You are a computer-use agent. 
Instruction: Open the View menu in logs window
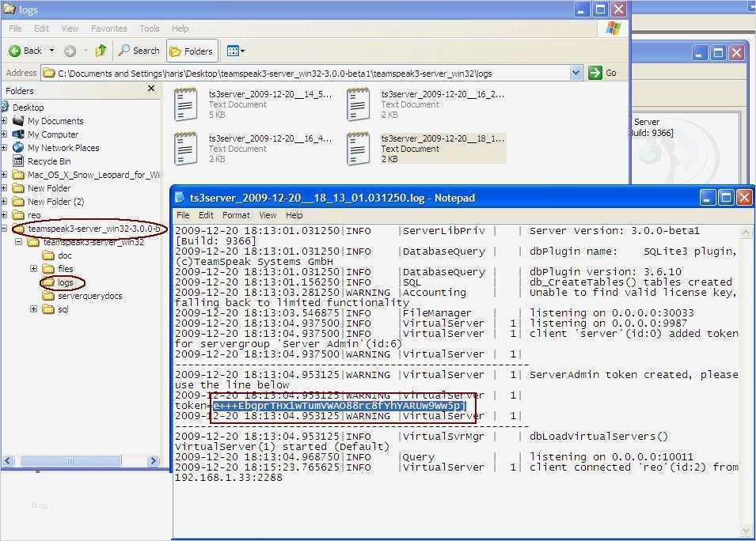click(70, 28)
